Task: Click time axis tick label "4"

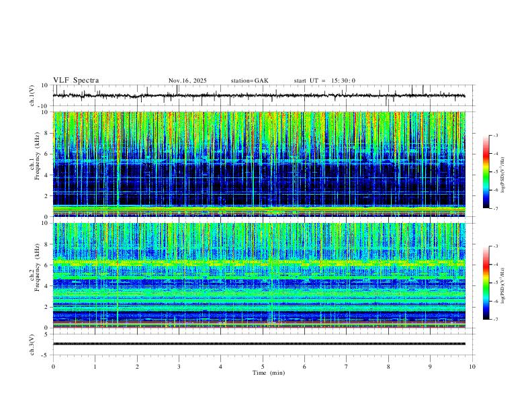Action: pos(220,367)
